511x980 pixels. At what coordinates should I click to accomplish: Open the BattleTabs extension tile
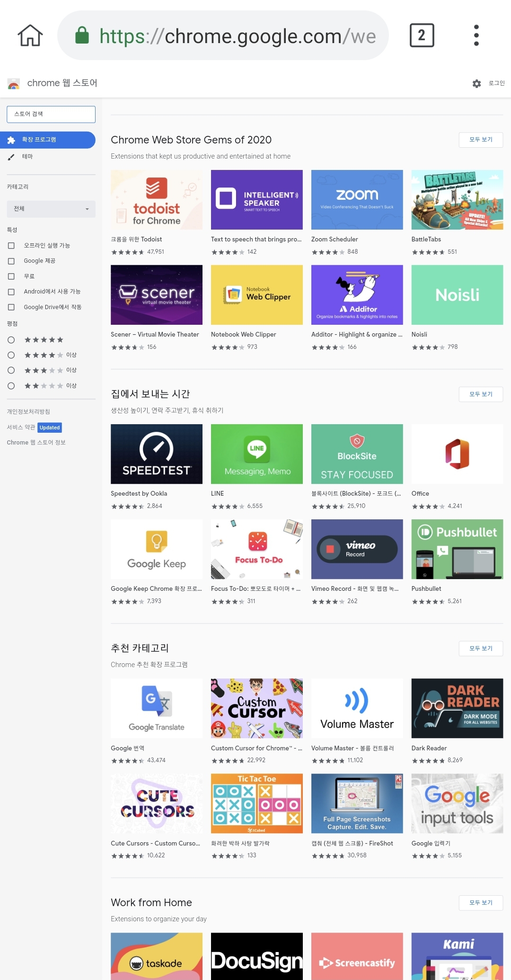coord(457,200)
